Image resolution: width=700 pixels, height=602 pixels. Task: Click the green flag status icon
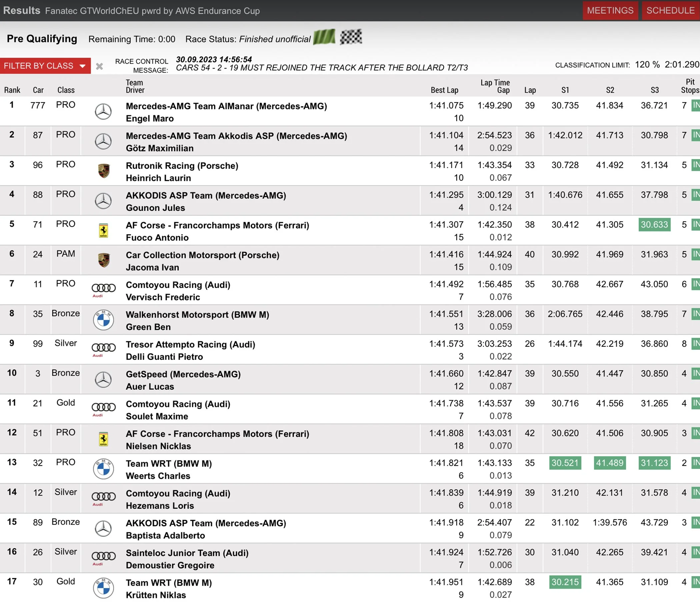tap(324, 37)
